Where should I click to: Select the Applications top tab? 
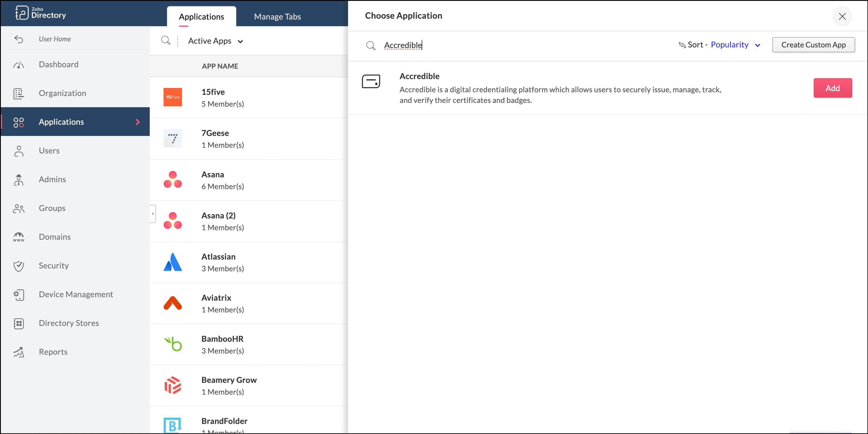click(201, 16)
